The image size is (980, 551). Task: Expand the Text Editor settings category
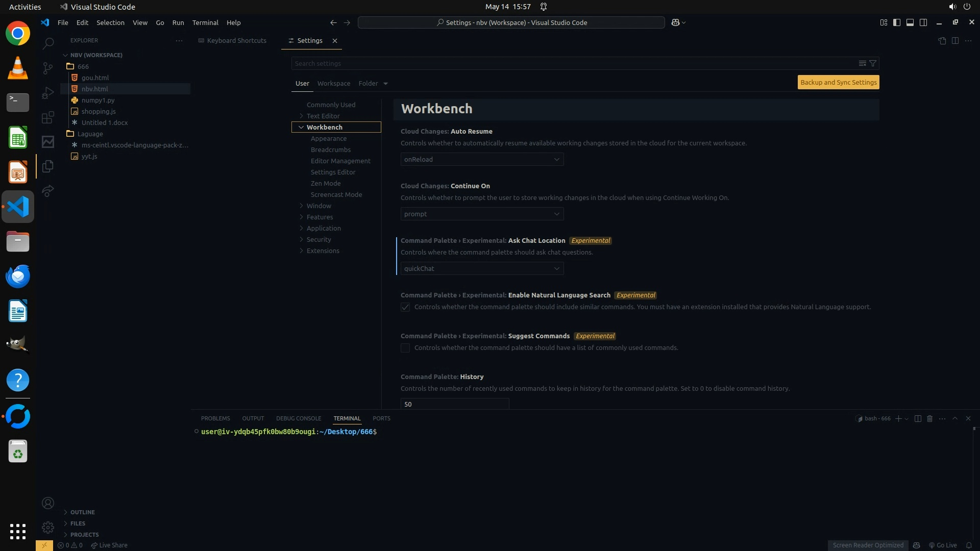[x=323, y=116]
